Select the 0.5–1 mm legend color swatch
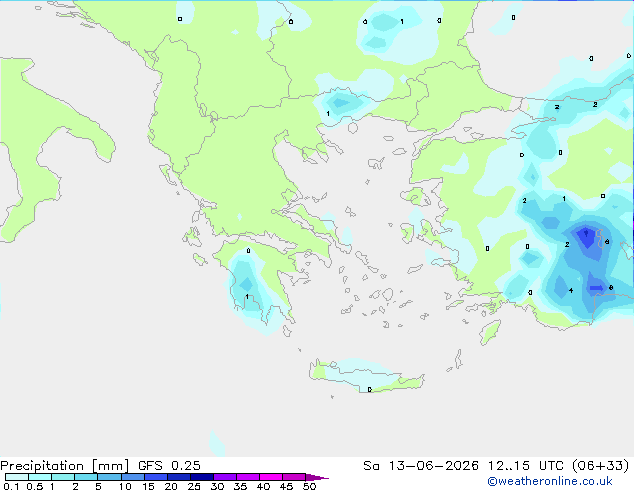 [x=40, y=477]
